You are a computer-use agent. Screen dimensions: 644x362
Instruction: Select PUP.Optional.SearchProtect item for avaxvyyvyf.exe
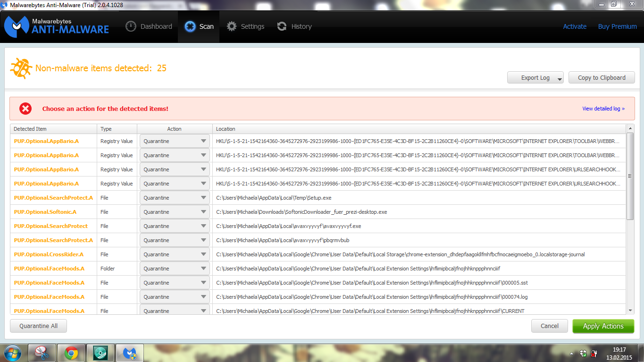51,226
